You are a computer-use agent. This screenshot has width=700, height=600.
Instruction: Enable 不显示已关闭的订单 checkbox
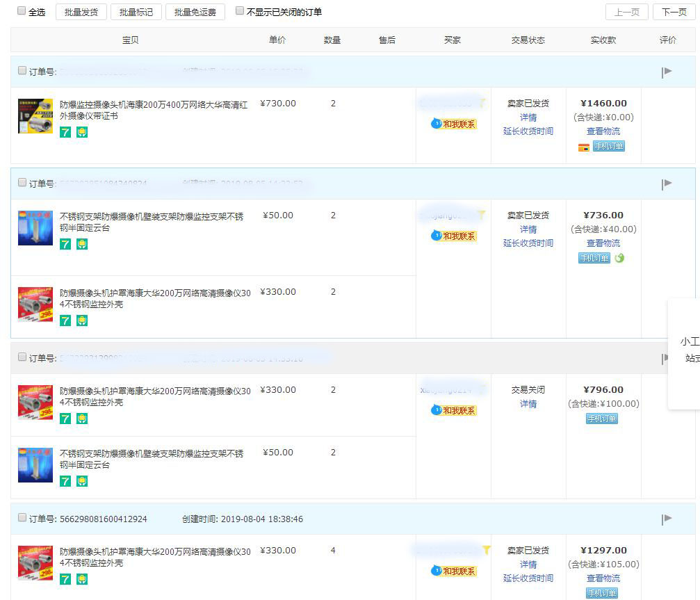[x=240, y=11]
